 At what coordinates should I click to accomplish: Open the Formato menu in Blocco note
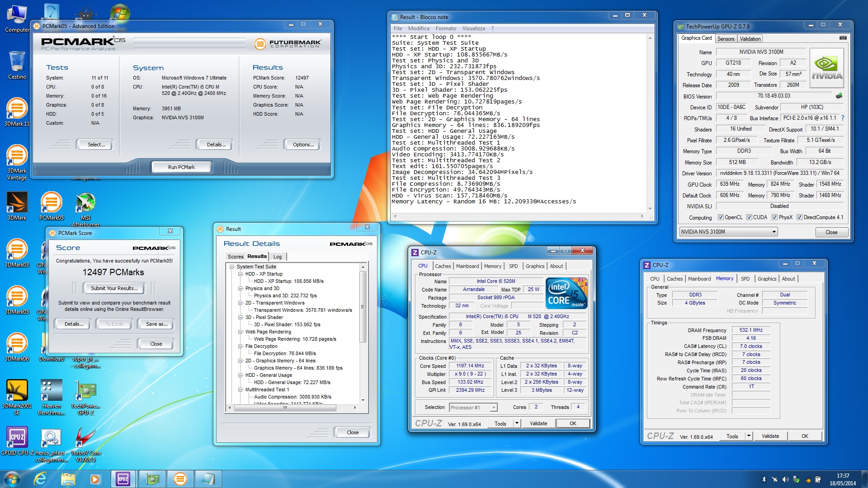click(x=445, y=28)
